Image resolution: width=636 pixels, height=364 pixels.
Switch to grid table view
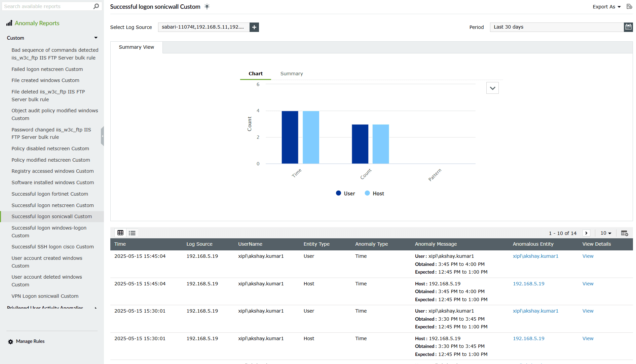(120, 233)
